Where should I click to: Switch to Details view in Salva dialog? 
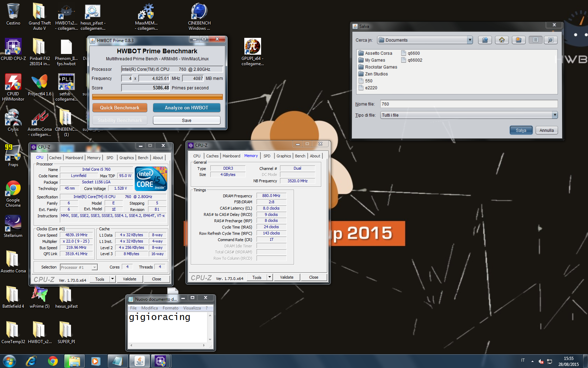[x=550, y=40]
